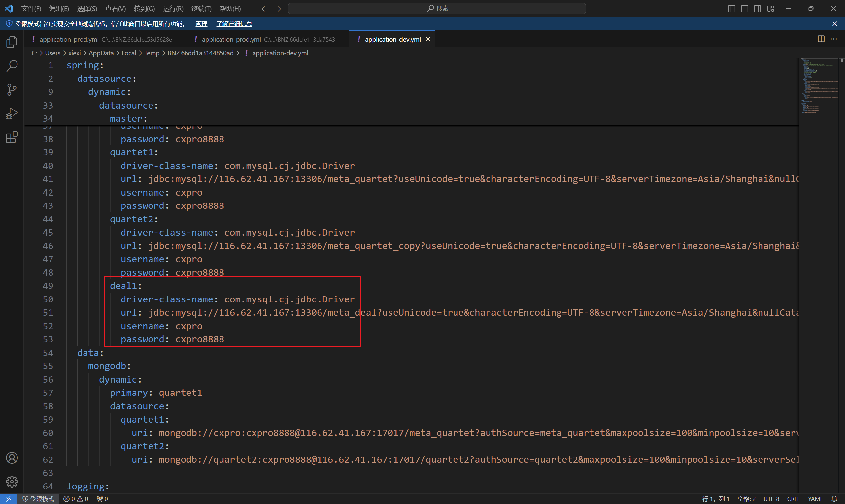Viewport: 845px width, 504px height.
Task: Switch to first application-prod.yml tab BNZ.66dcfcc53d5628e
Action: click(x=105, y=39)
